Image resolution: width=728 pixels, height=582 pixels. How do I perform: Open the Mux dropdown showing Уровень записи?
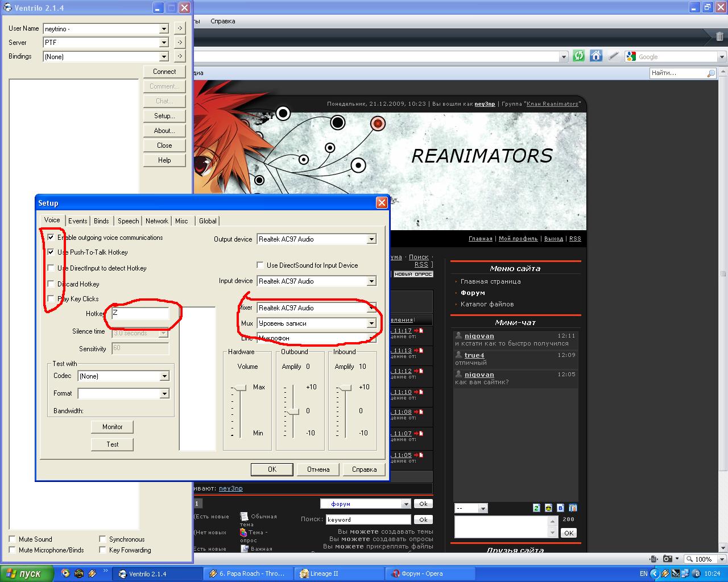click(x=371, y=323)
